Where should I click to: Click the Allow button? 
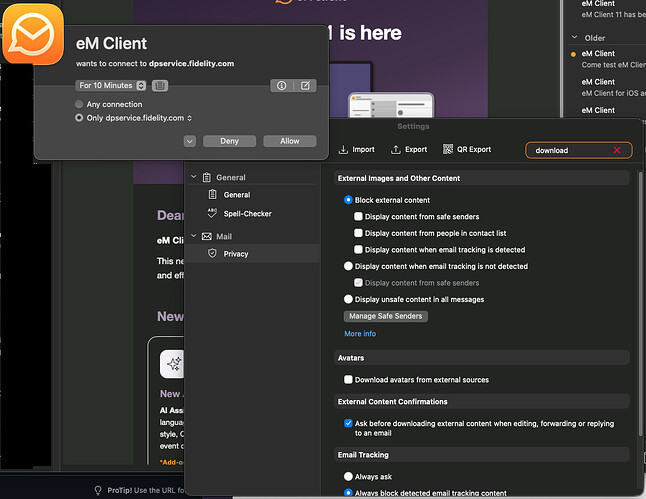pyautogui.click(x=290, y=141)
